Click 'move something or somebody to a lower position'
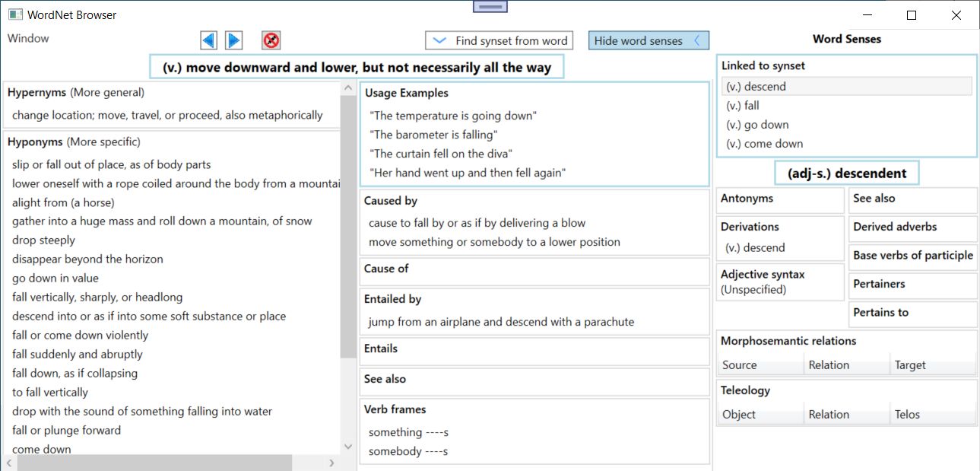Screen dimensions: 980x471 [494, 242]
